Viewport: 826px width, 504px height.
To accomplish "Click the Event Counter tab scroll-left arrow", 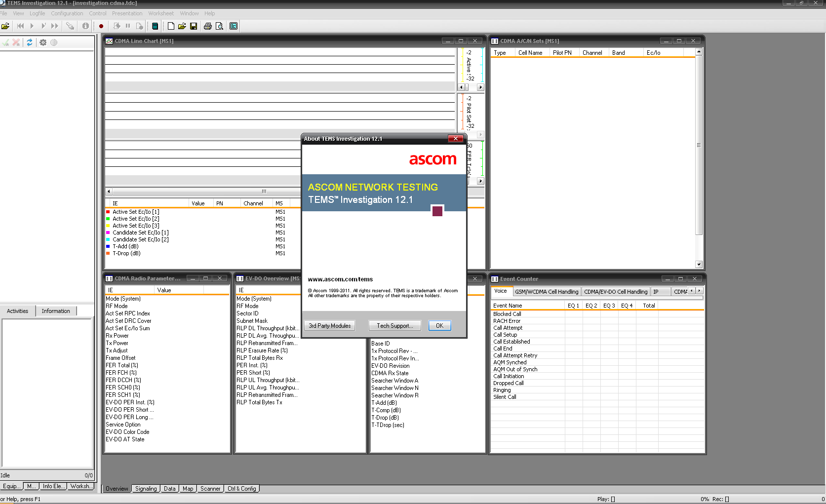I will pyautogui.click(x=692, y=291).
